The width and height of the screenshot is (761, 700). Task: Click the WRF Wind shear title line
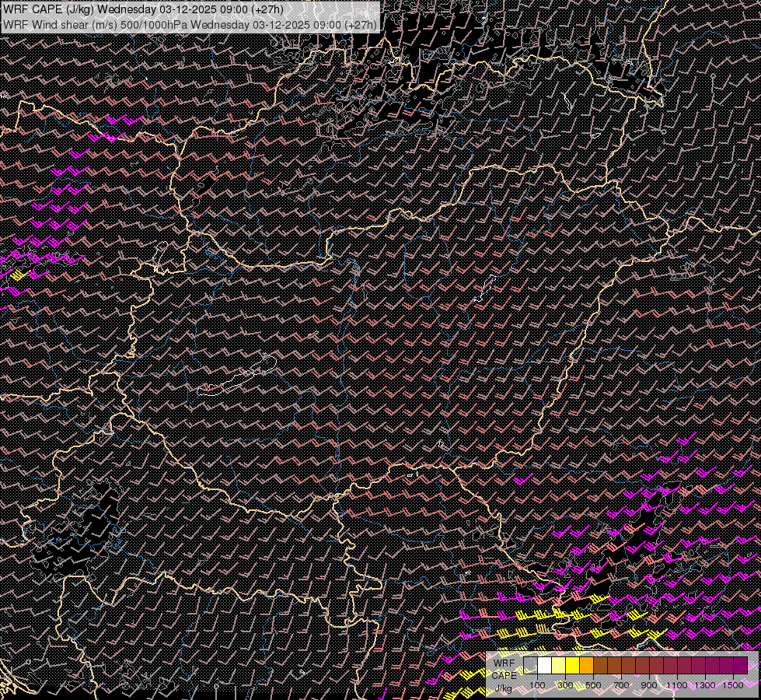(x=190, y=24)
